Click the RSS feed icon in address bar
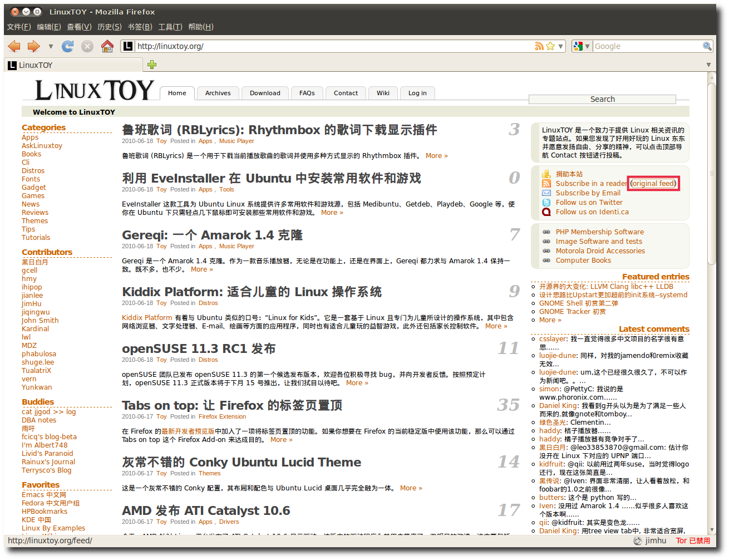The image size is (729, 560). (x=539, y=46)
